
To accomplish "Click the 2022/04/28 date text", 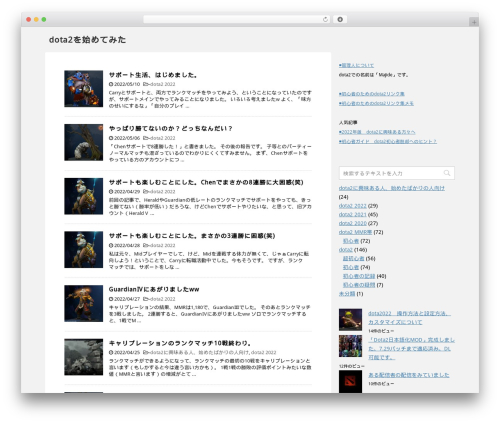I will [x=127, y=245].
